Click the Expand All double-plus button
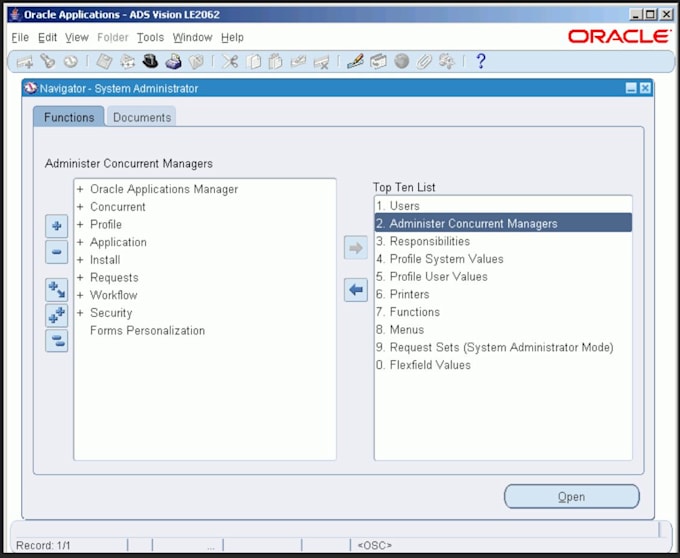 [56, 315]
